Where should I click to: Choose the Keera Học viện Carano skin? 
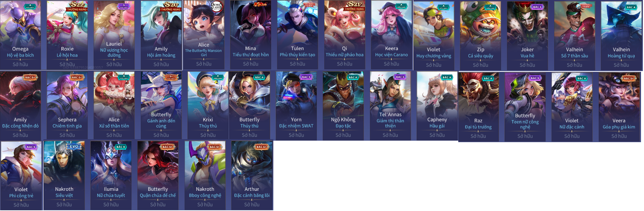(392, 35)
